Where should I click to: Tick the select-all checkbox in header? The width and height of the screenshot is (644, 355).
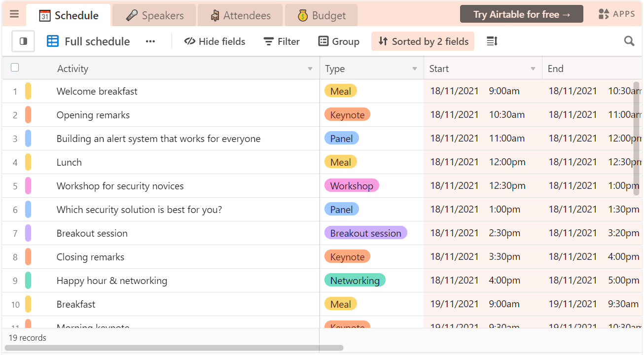click(15, 68)
